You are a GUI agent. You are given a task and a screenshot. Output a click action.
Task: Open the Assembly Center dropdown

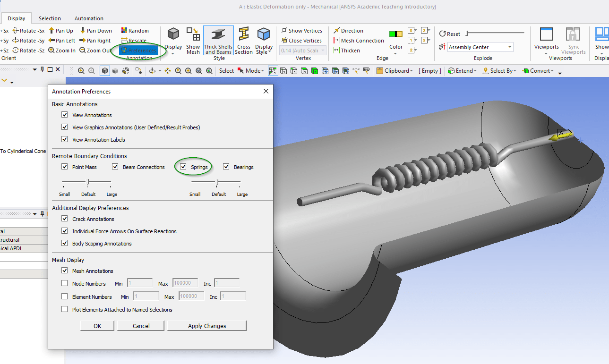tap(480, 47)
